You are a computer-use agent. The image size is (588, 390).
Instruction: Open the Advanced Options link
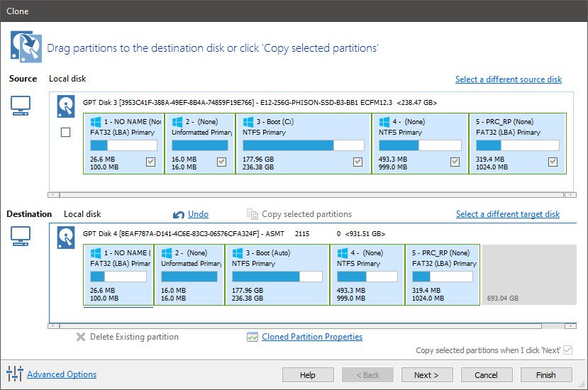tap(62, 374)
